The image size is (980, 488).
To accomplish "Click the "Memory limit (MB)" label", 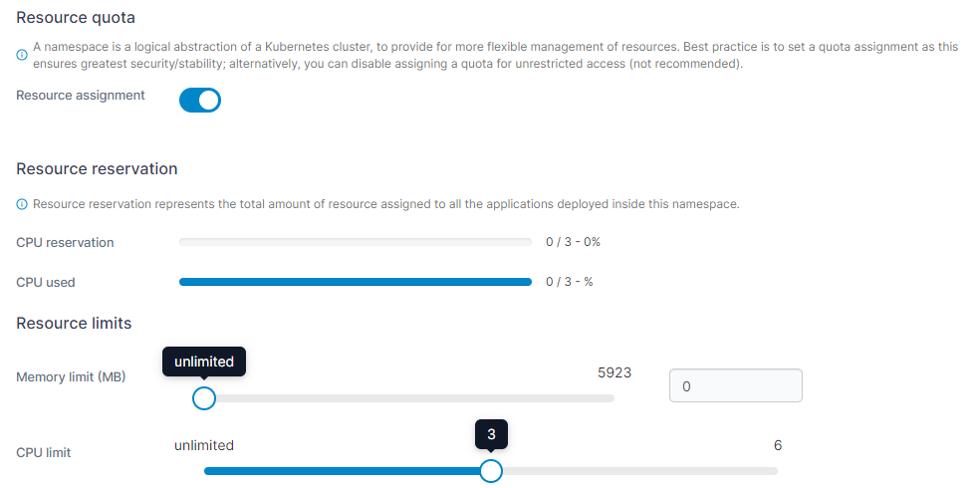I will tap(71, 376).
